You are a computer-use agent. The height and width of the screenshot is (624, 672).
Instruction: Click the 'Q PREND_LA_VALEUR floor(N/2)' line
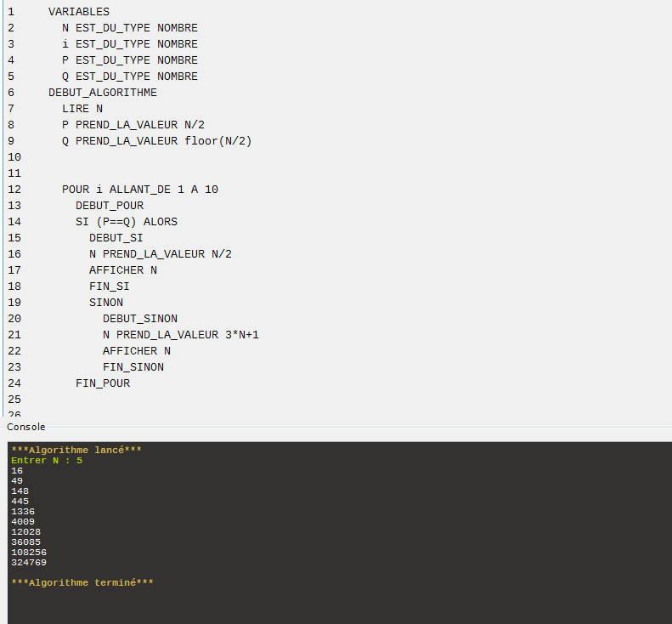(156, 141)
